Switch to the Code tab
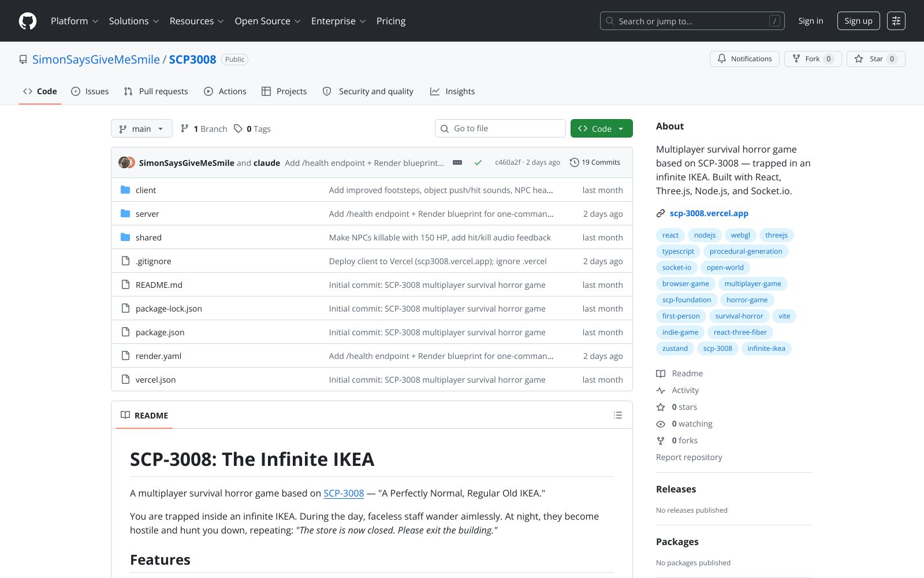Viewport: 924px width, 578px height. pos(40,91)
